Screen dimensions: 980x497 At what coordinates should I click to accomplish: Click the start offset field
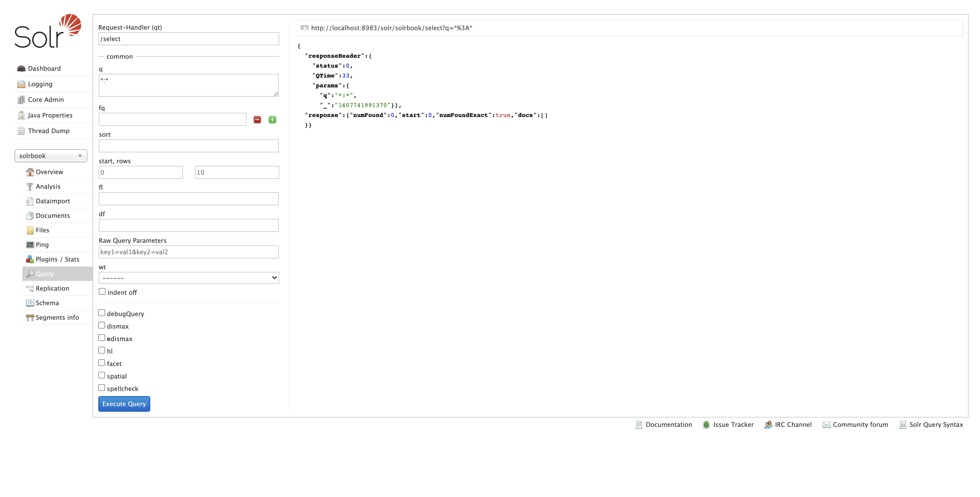point(141,172)
